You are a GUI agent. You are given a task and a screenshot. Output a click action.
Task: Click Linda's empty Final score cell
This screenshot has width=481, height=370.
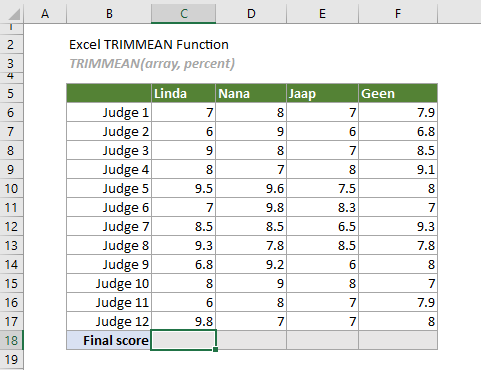point(183,340)
